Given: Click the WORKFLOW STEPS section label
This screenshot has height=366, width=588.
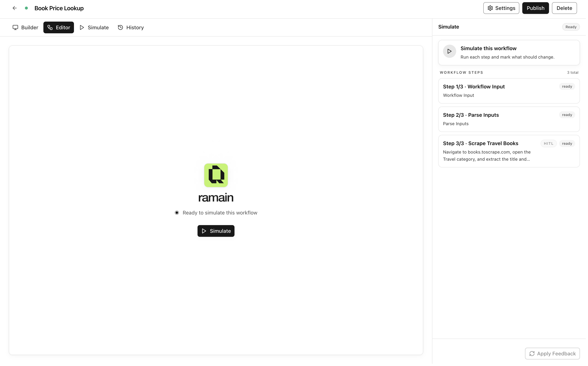Looking at the screenshot, I should [463, 73].
